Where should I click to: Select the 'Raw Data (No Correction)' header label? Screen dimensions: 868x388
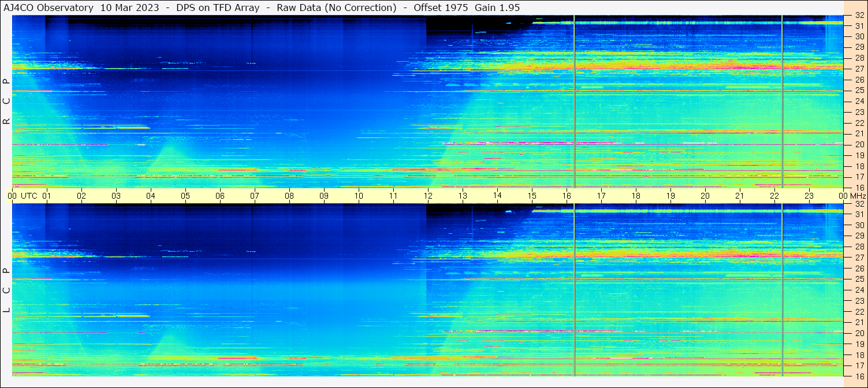coord(336,8)
